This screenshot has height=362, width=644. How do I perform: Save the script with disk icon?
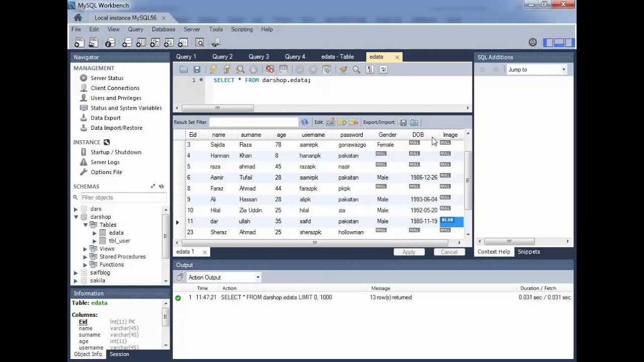pos(197,69)
